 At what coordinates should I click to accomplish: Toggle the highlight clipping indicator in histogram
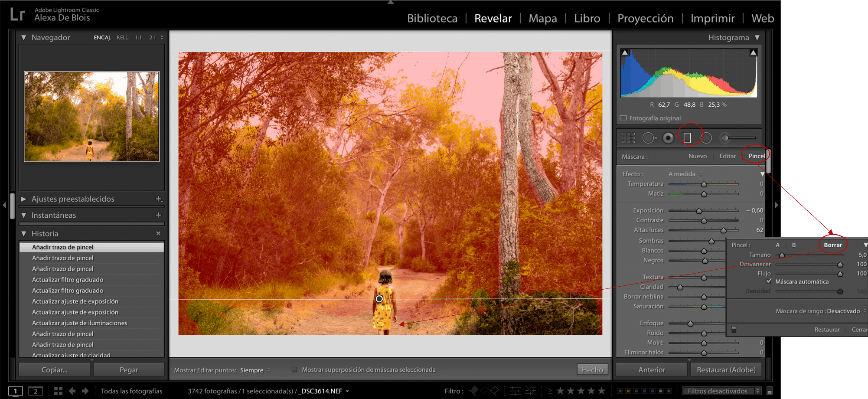(x=754, y=52)
